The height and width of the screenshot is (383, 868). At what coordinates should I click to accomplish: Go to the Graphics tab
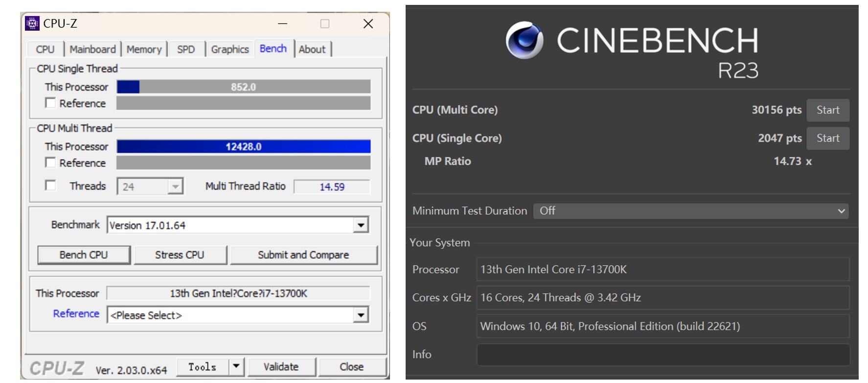click(230, 49)
